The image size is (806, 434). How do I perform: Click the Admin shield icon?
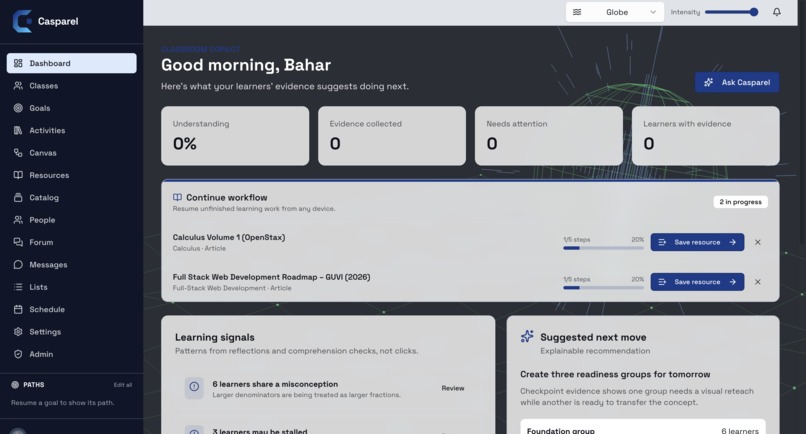point(18,354)
